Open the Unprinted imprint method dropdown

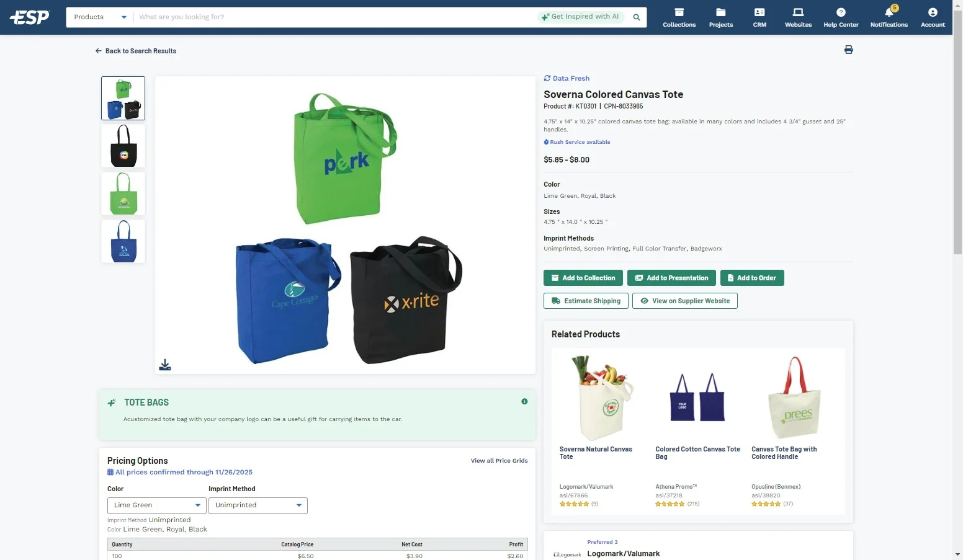[x=258, y=505]
